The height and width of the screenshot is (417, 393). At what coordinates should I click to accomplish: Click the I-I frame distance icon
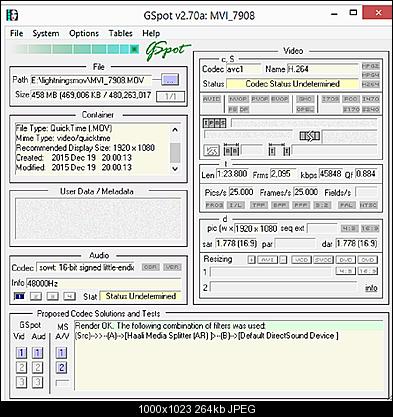point(279,150)
